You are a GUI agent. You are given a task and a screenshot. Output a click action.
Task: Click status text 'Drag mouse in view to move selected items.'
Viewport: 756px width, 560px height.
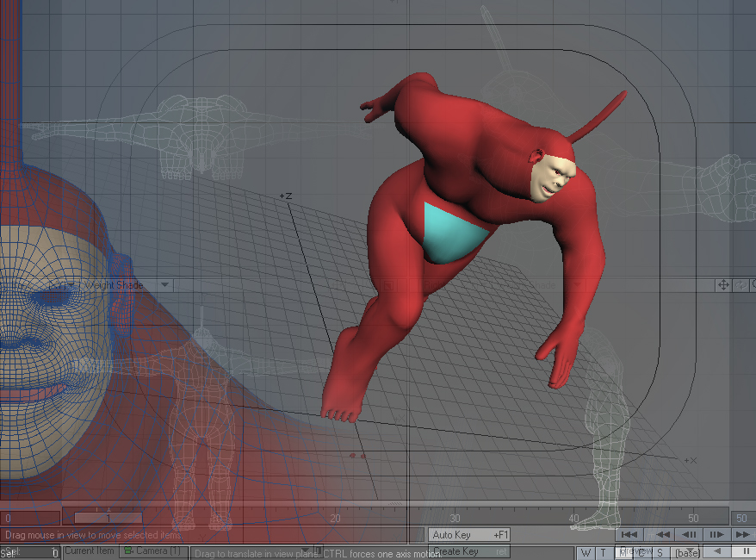tap(94, 535)
